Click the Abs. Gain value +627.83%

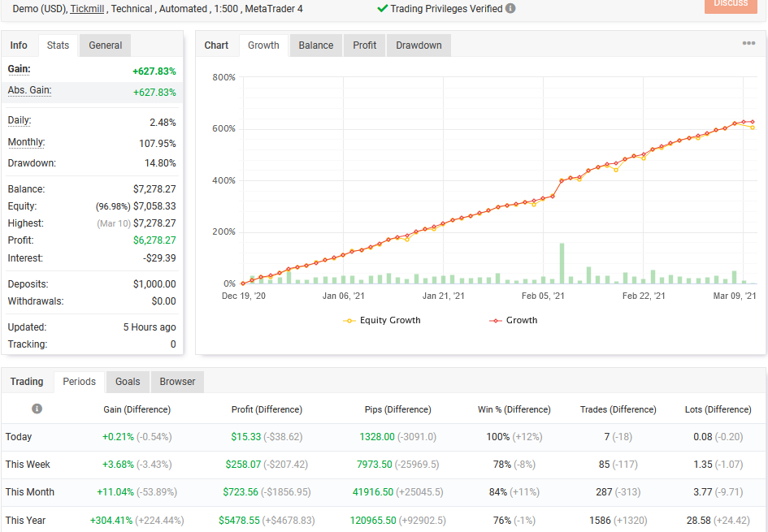(x=154, y=93)
